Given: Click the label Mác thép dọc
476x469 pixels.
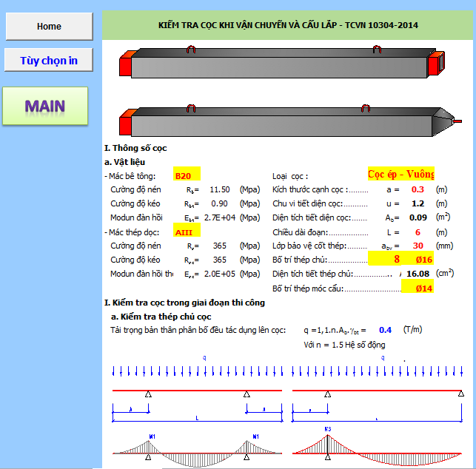Looking at the screenshot, I should tap(132, 232).
